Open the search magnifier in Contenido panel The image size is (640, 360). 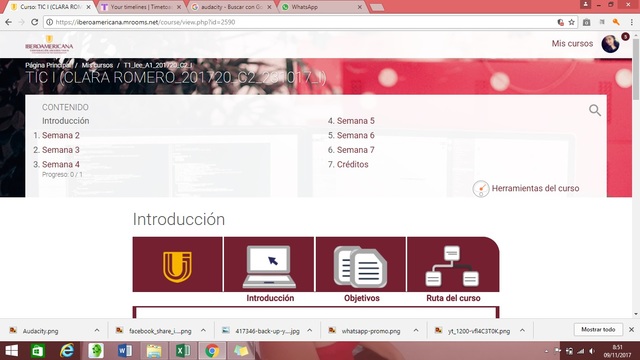[x=595, y=110]
